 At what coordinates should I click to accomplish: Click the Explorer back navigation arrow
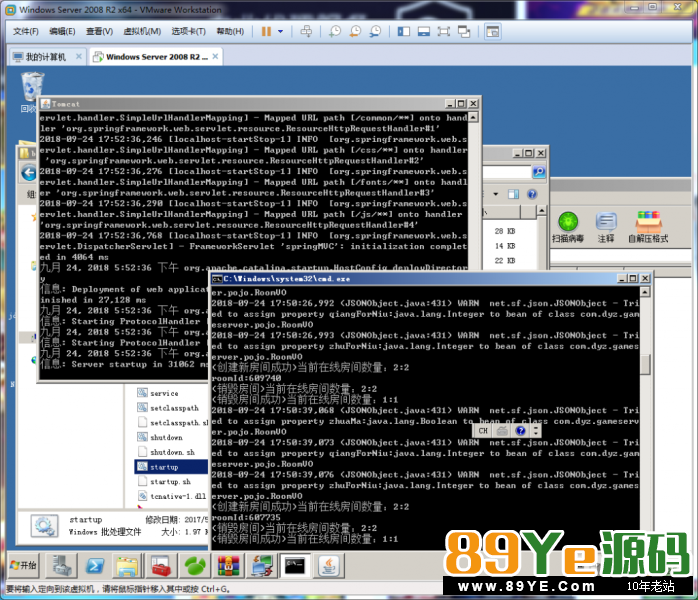(29, 173)
